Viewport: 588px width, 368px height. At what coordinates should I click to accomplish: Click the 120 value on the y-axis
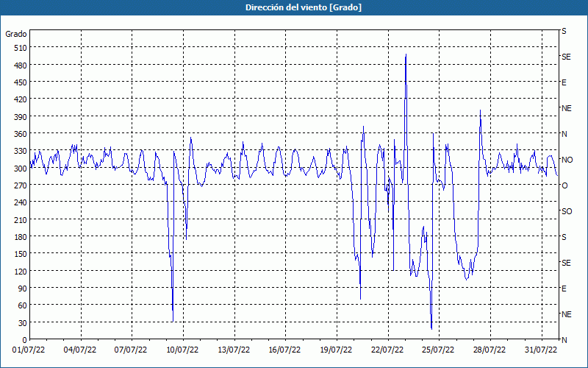(21, 272)
